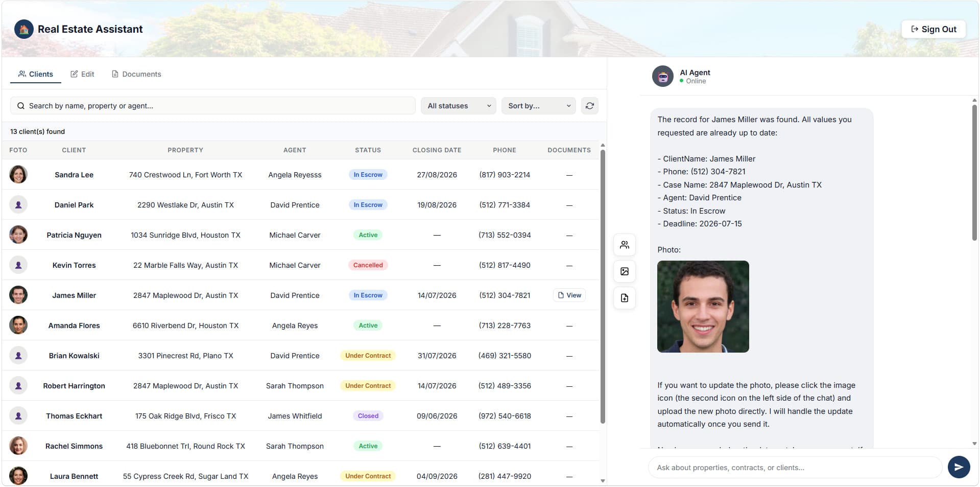Click the Real Estate Assistant house logo

(x=23, y=29)
